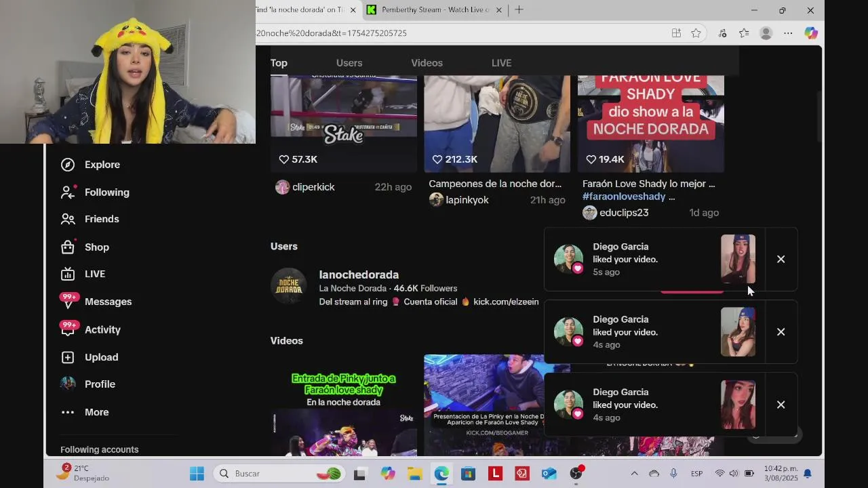Open the Edge favorites list icon
The height and width of the screenshot is (488, 868).
pyautogui.click(x=744, y=33)
